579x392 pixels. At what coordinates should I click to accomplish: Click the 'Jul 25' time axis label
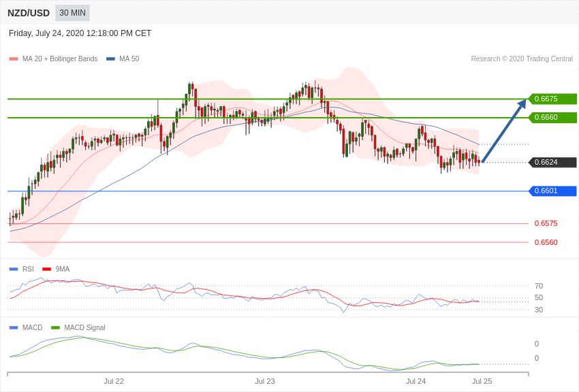(482, 381)
